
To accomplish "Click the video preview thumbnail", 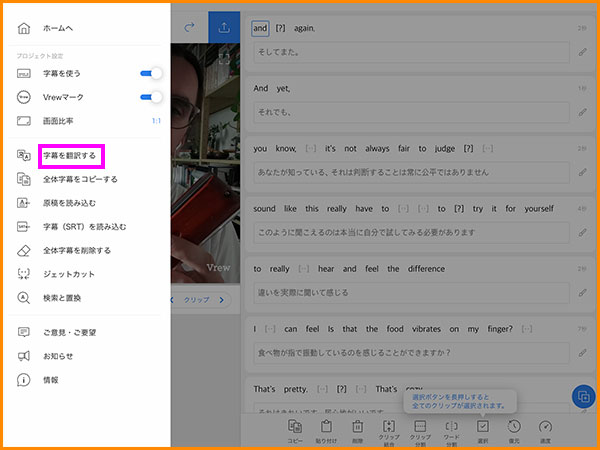I will (205, 163).
